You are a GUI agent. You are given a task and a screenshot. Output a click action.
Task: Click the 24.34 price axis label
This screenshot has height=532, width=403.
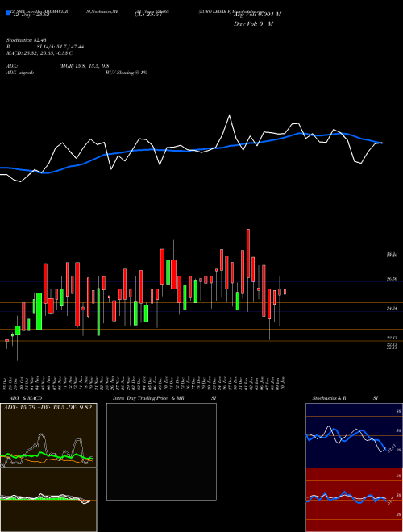pos(392,308)
